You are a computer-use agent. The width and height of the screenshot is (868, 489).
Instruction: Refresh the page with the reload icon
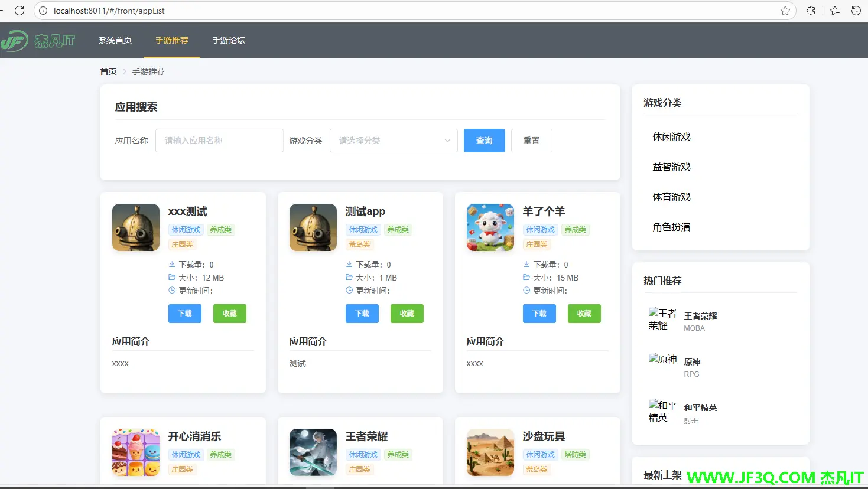pos(20,10)
